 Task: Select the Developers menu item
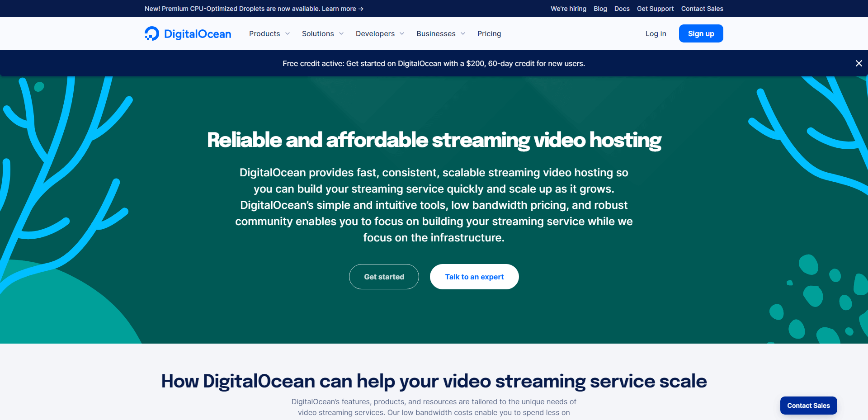click(375, 33)
